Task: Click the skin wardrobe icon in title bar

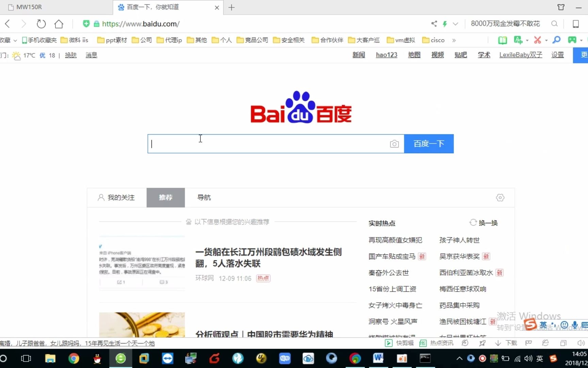Action: click(x=561, y=7)
